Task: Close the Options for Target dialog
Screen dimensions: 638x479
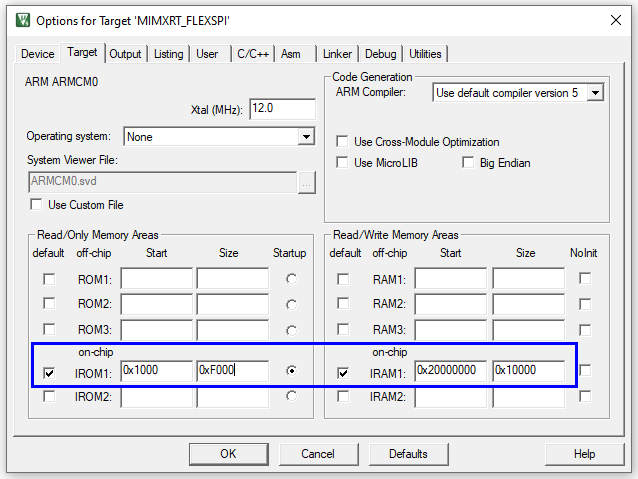Action: 616,20
